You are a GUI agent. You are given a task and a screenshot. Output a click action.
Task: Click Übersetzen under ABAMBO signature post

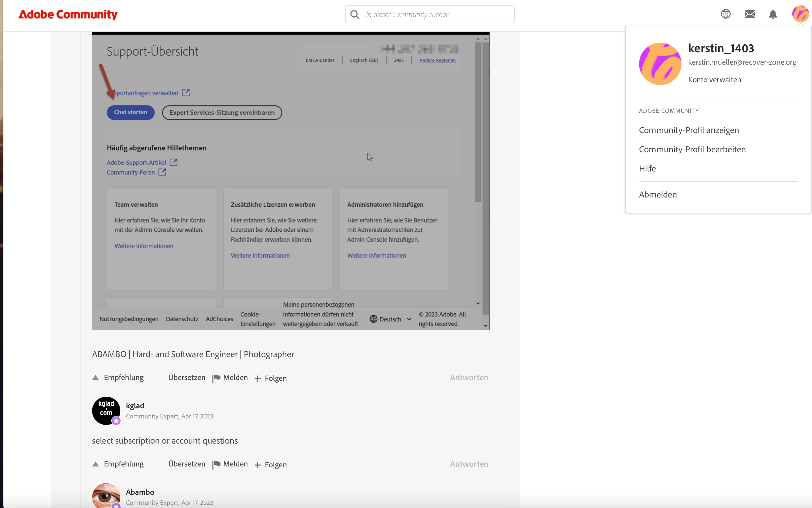point(186,377)
